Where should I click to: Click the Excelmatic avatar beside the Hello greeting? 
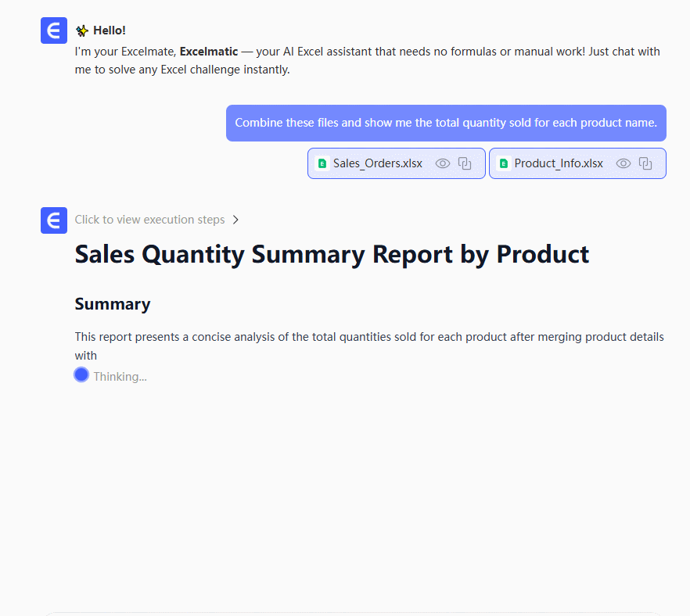54,30
